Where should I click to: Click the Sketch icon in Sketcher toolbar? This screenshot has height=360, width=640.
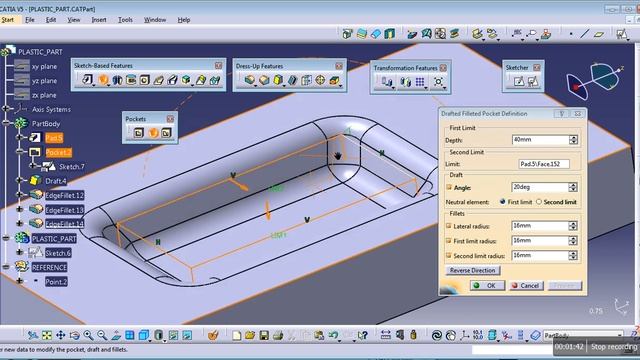click(x=519, y=82)
